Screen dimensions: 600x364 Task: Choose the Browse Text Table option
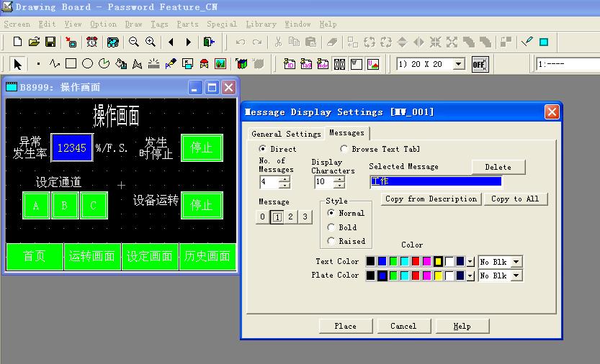[344, 149]
